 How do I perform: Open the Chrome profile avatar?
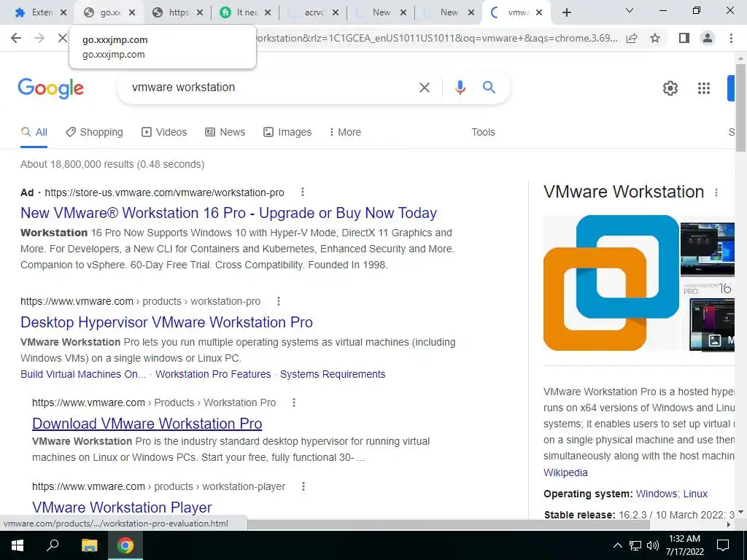(x=708, y=38)
